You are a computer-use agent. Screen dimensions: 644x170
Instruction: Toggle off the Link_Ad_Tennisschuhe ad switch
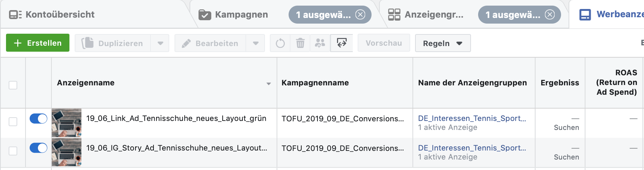pos(38,119)
